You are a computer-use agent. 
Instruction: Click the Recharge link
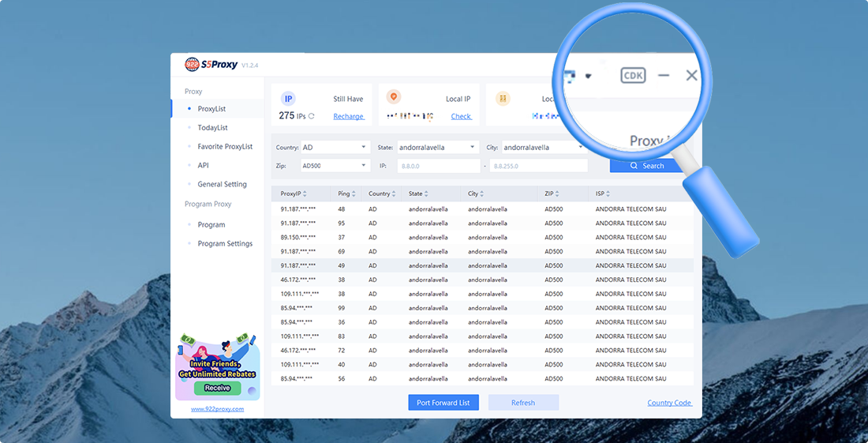[348, 116]
